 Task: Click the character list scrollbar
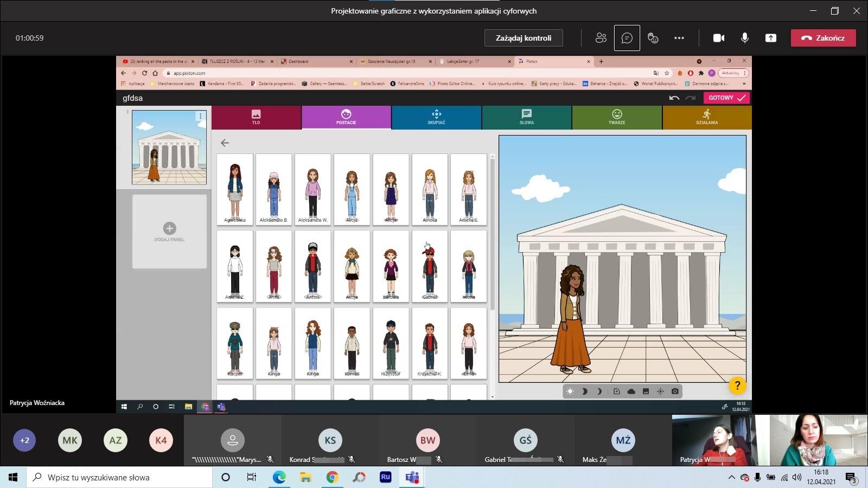point(492,235)
